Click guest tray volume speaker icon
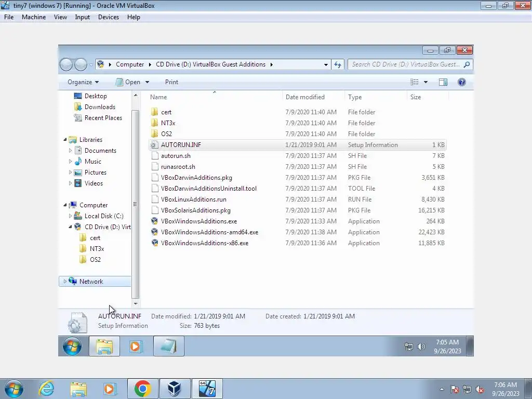This screenshot has width=532, height=399. 421,347
